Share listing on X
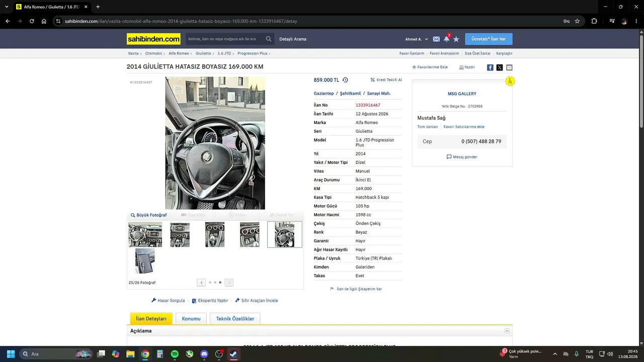 [500, 67]
